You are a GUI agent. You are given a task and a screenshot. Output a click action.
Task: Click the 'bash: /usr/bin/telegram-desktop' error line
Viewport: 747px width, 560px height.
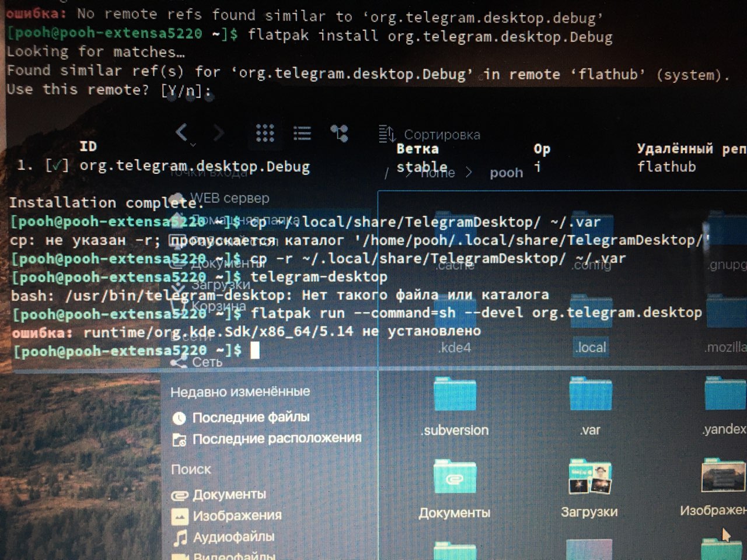pos(280,295)
